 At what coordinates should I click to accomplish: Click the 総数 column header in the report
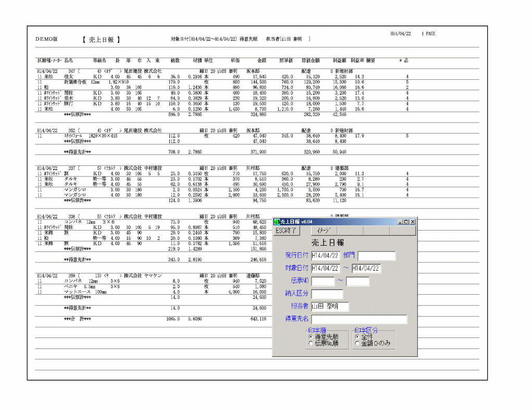coord(175,61)
